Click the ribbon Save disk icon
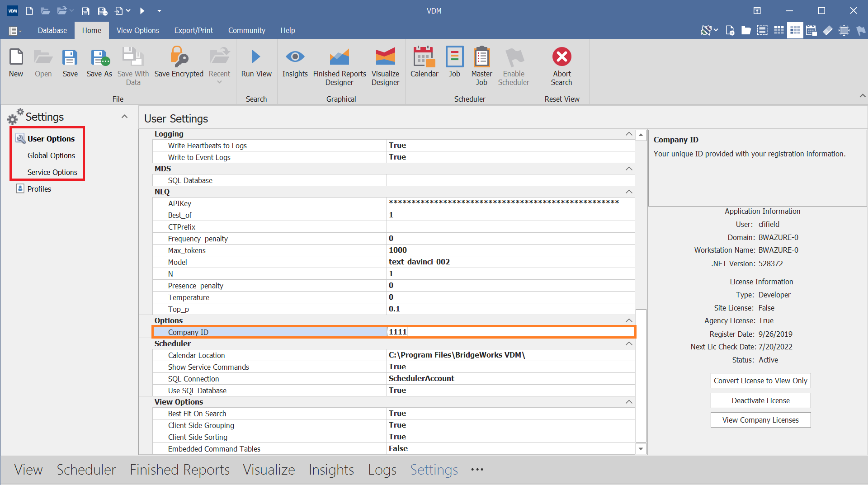The width and height of the screenshot is (868, 485). (70, 57)
